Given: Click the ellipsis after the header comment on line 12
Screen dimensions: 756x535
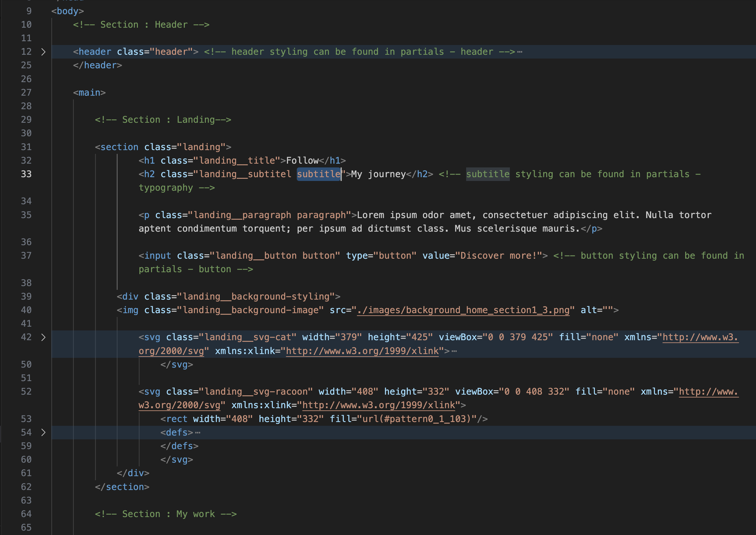Looking at the screenshot, I should click(x=520, y=52).
